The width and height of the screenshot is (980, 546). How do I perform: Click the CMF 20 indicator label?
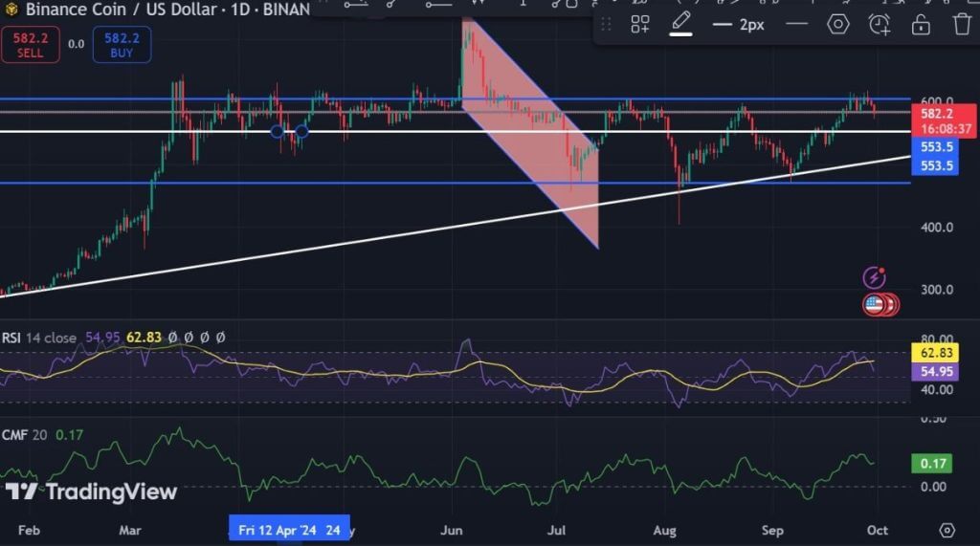(24, 435)
